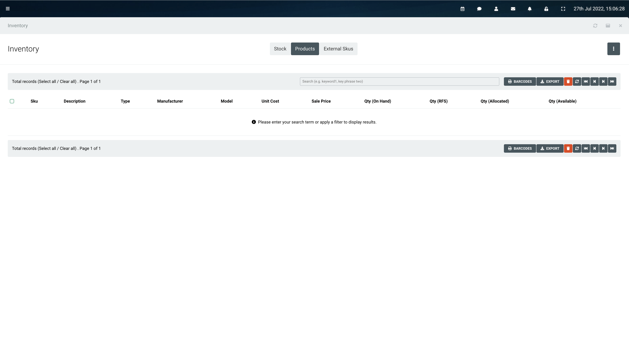Toggle the select-all checkbox in the table header

[x=12, y=101]
